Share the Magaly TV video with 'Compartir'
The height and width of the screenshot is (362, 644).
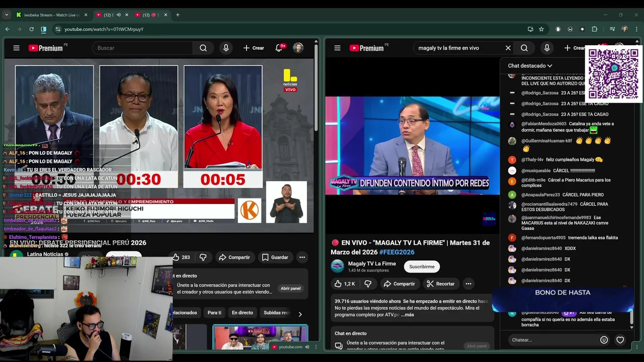tap(399, 284)
